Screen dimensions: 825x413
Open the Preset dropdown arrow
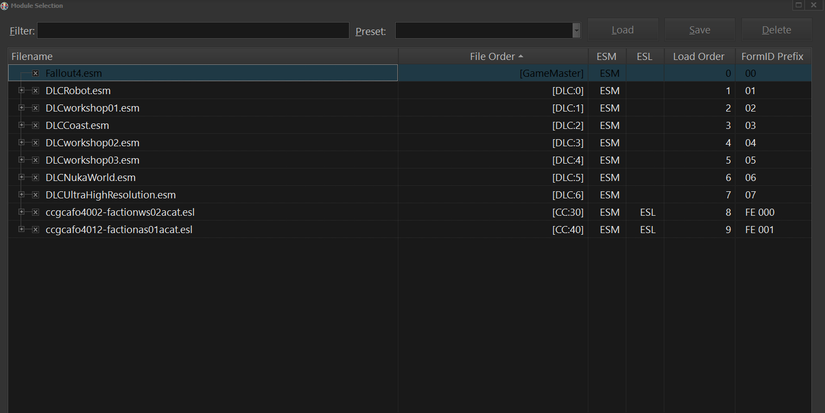(x=576, y=31)
